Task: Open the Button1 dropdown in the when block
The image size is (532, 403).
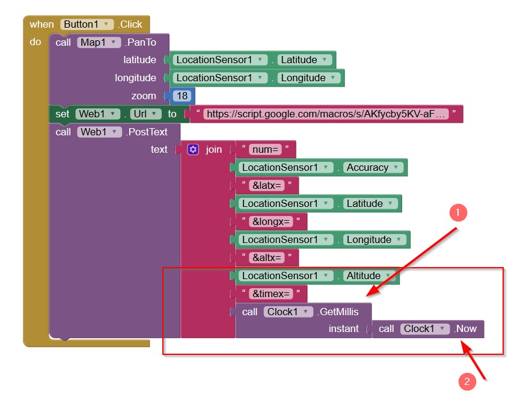Action: 87,25
